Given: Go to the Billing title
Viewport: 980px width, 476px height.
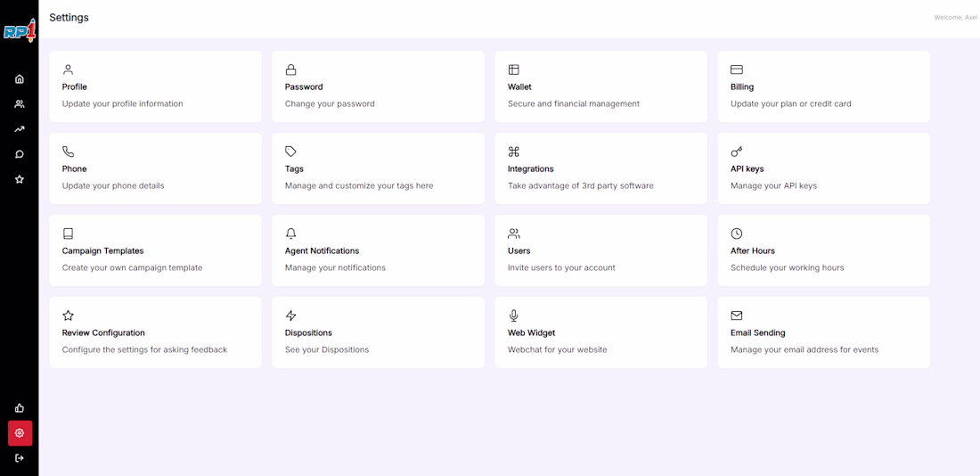Looking at the screenshot, I should tap(742, 87).
